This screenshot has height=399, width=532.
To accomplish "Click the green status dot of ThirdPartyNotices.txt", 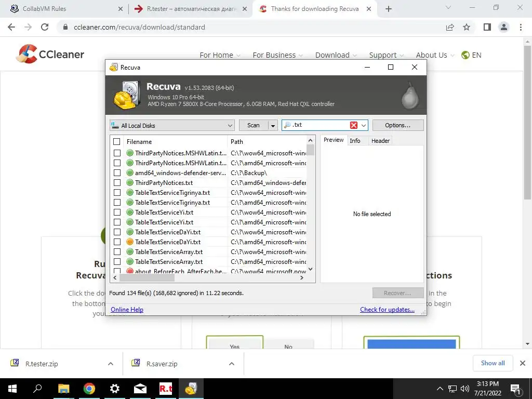I will 129,182.
